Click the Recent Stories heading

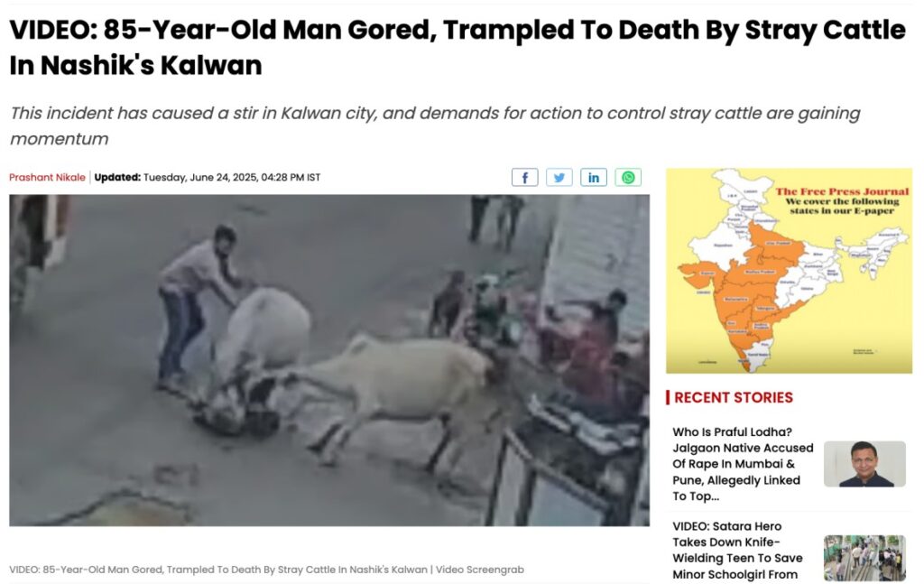733,398
